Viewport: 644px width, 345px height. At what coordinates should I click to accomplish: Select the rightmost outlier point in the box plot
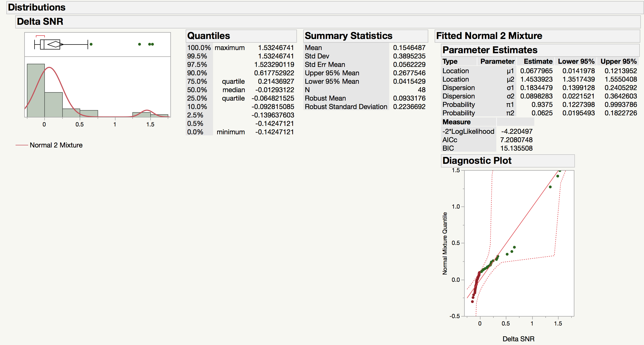coord(152,44)
